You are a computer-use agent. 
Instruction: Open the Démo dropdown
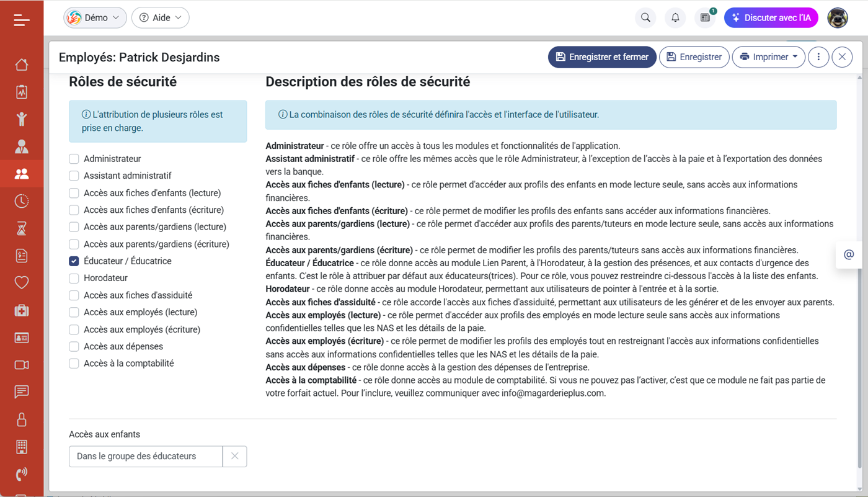[94, 17]
